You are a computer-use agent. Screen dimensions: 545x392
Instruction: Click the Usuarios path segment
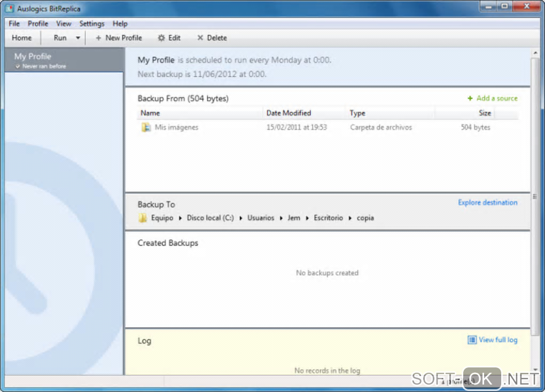pyautogui.click(x=261, y=218)
